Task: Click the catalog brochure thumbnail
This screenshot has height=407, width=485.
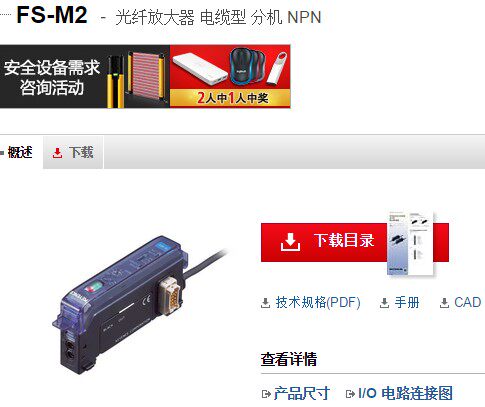Action: 411,243
